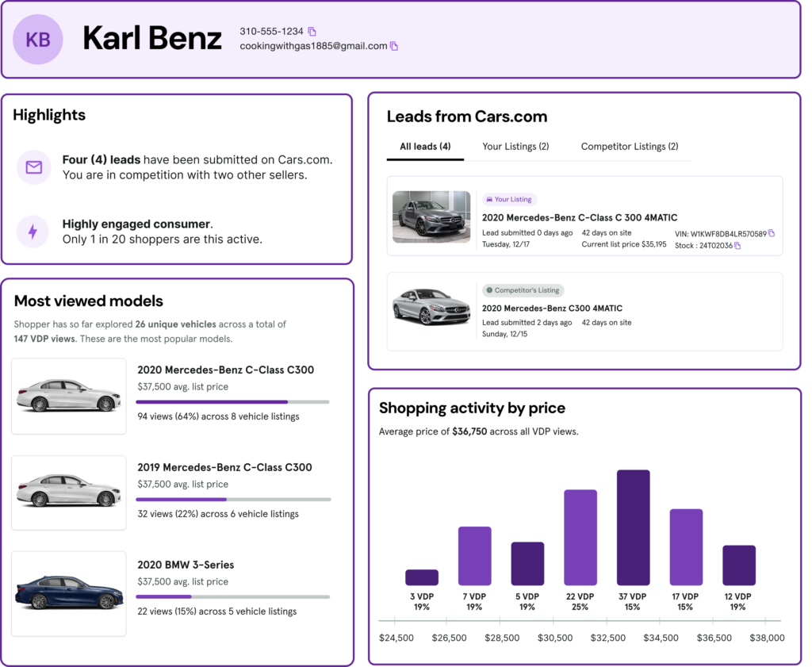Click the $26,500 price axis label
812x667 pixels.
pos(449,638)
